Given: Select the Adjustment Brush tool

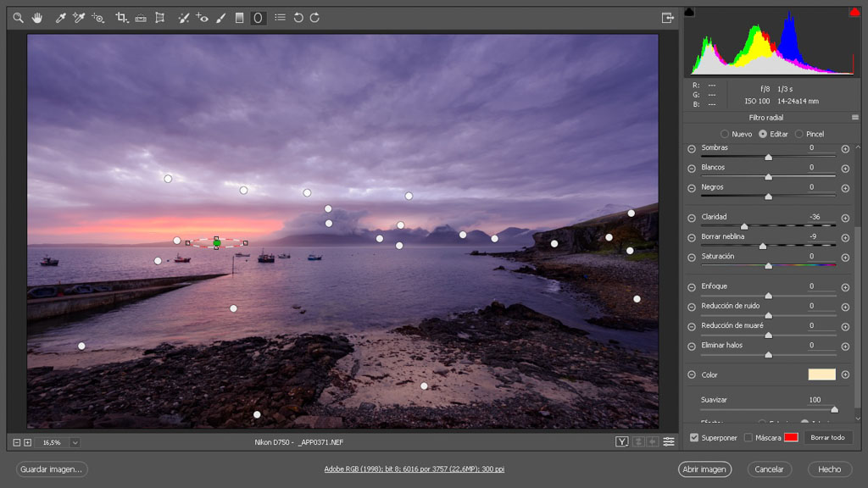Looking at the screenshot, I should [x=220, y=18].
